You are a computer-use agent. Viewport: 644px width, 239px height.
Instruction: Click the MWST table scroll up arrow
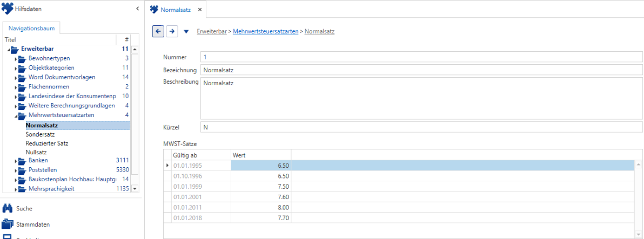639,165
